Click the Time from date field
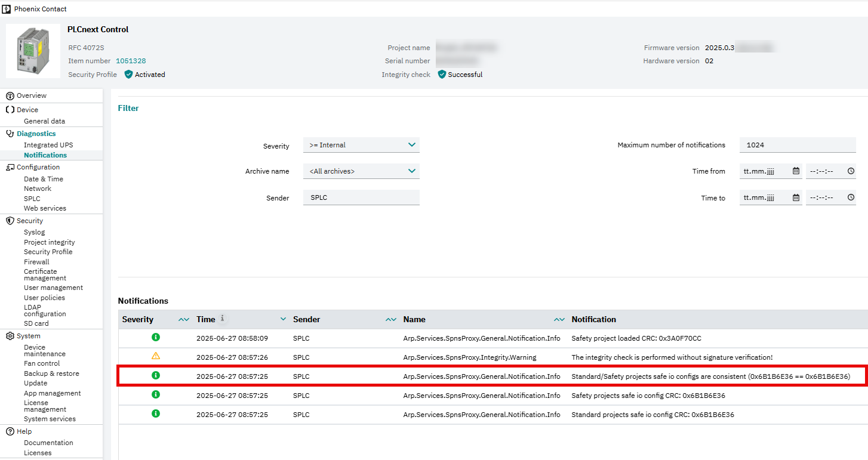 point(771,171)
